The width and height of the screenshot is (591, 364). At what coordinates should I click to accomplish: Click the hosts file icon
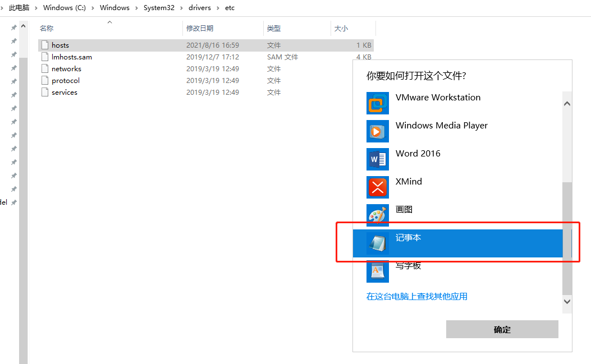click(x=45, y=45)
